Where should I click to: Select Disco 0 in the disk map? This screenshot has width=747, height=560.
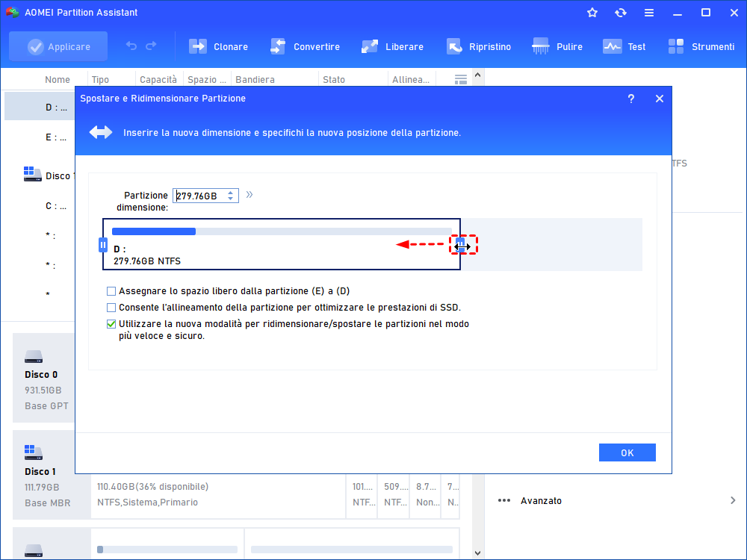tap(44, 378)
